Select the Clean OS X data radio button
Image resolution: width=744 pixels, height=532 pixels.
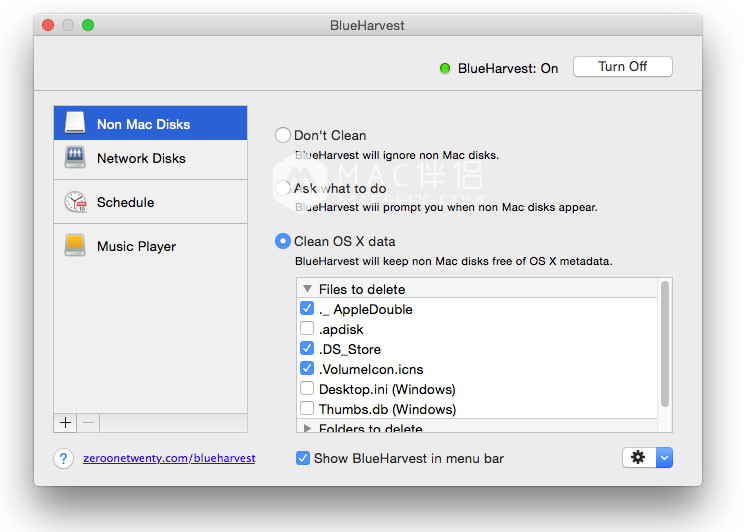283,241
